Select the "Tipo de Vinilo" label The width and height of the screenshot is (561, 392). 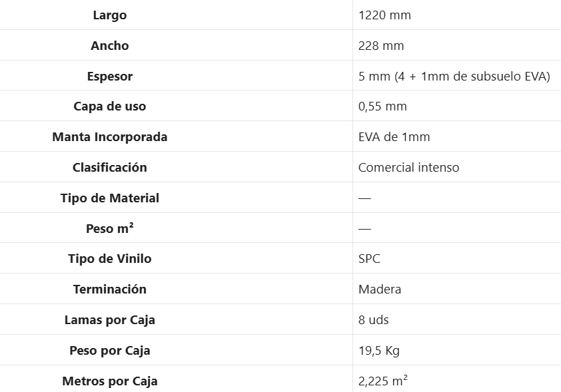point(109,259)
